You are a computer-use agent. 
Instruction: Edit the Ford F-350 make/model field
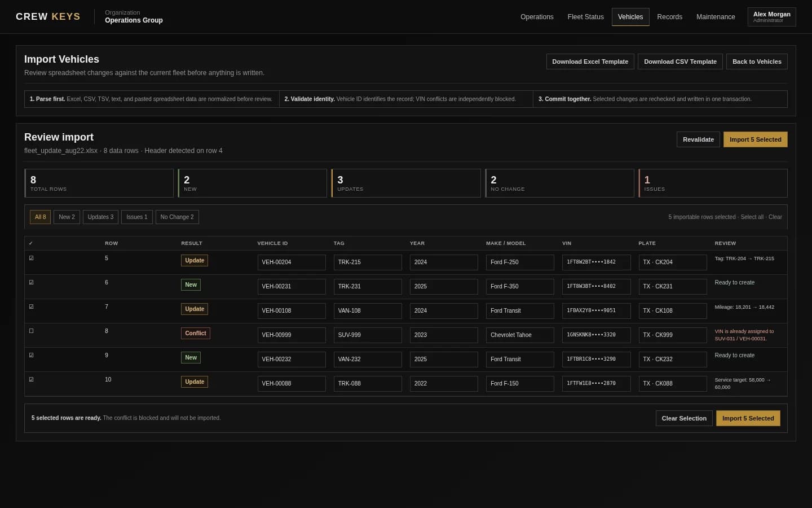pyautogui.click(x=520, y=287)
